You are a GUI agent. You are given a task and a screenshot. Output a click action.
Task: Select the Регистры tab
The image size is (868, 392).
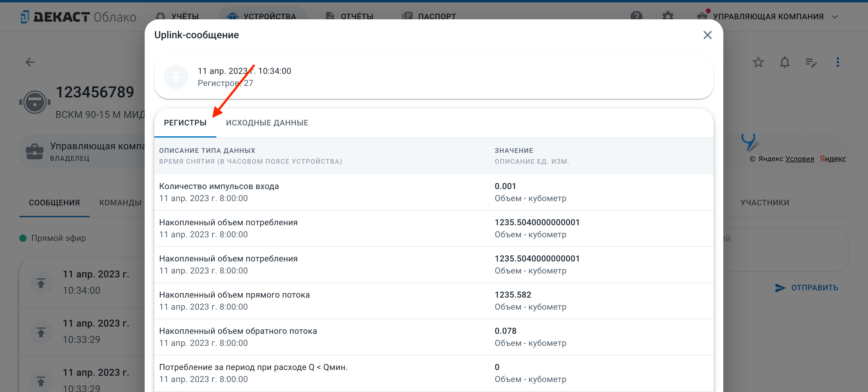point(185,123)
